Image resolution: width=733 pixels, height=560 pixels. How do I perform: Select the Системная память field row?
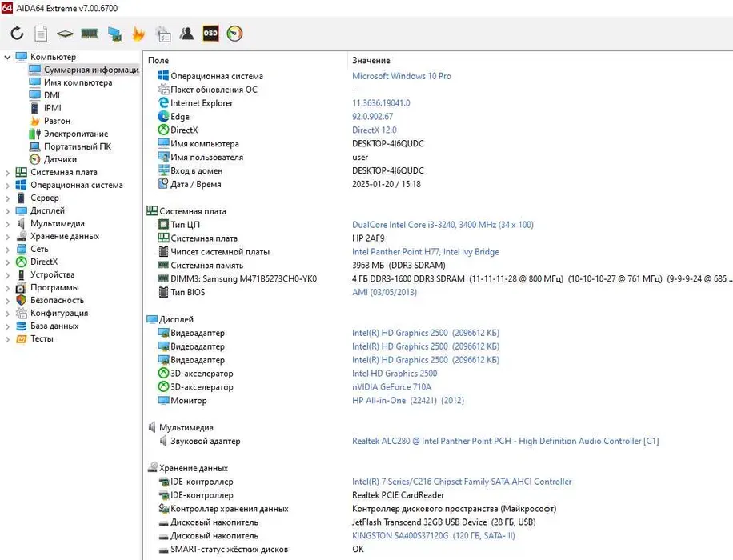(x=201, y=265)
